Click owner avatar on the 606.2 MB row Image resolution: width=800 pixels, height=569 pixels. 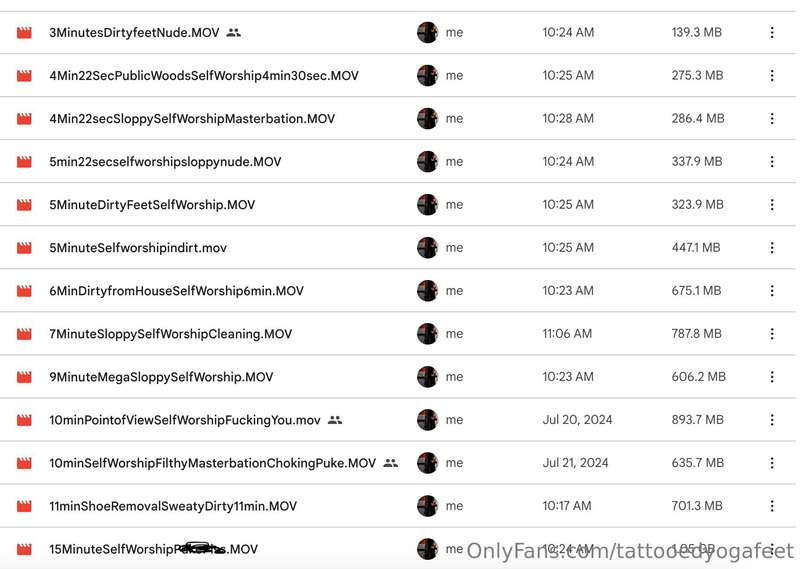tap(428, 377)
